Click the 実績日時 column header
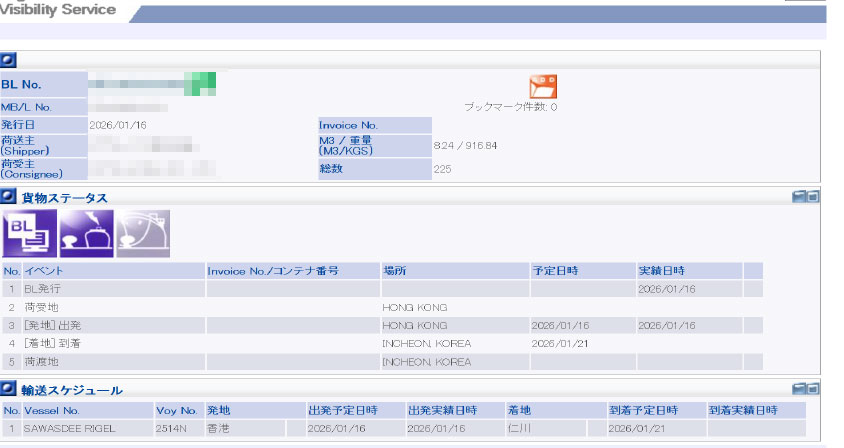 tap(662, 271)
